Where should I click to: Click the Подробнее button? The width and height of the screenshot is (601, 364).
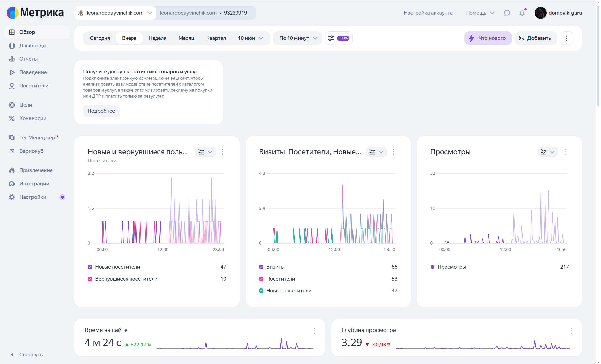click(101, 111)
